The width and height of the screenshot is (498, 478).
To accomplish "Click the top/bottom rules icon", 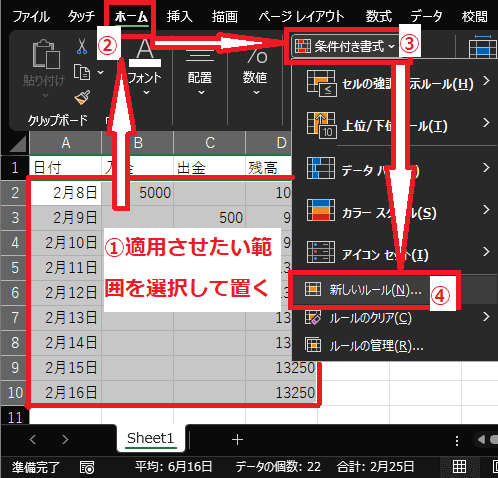I will coord(321,125).
